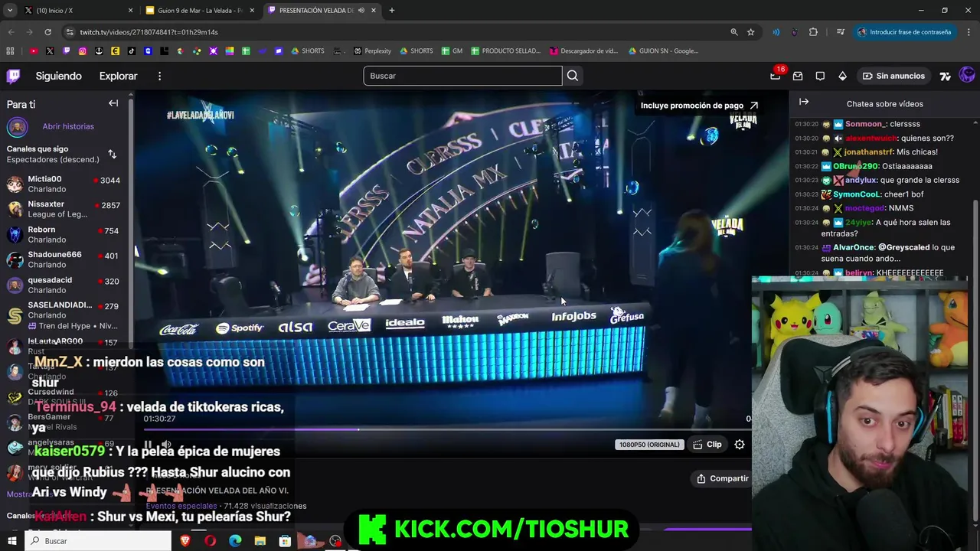
Task: Click the Twitch search magnifier button
Action: pyautogui.click(x=573, y=76)
